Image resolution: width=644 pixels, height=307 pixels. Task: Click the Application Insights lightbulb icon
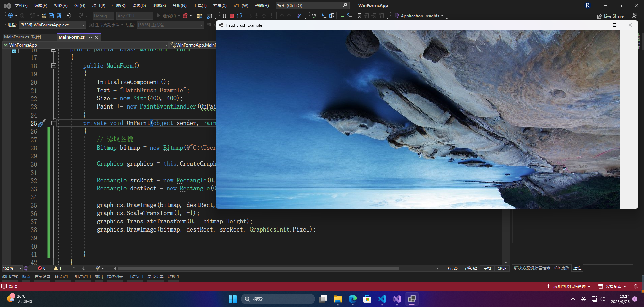pyautogui.click(x=397, y=16)
